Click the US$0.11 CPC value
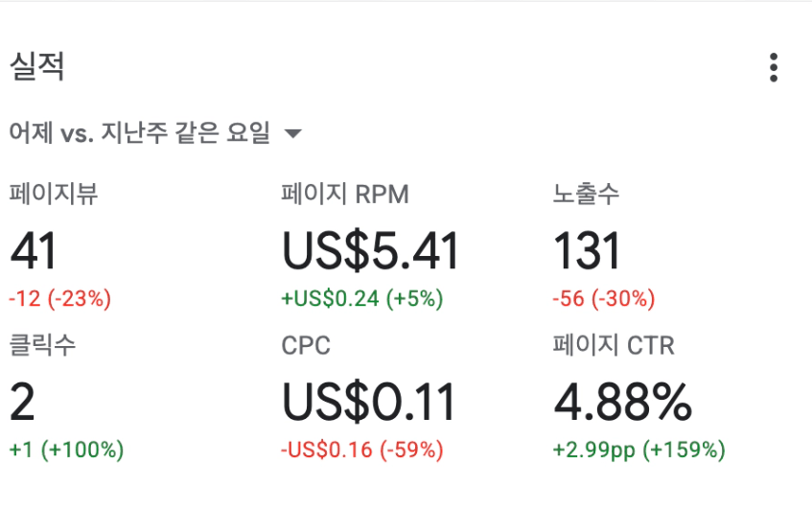This screenshot has height=510, width=812. [368, 403]
